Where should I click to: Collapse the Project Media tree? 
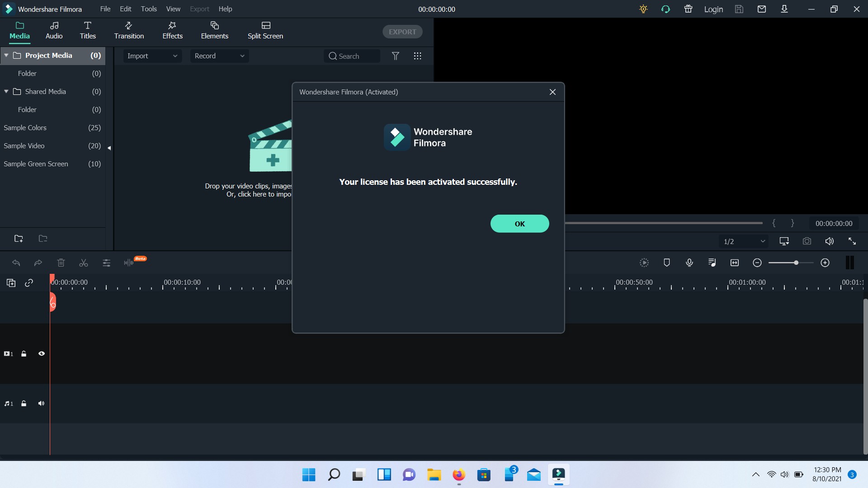click(6, 55)
